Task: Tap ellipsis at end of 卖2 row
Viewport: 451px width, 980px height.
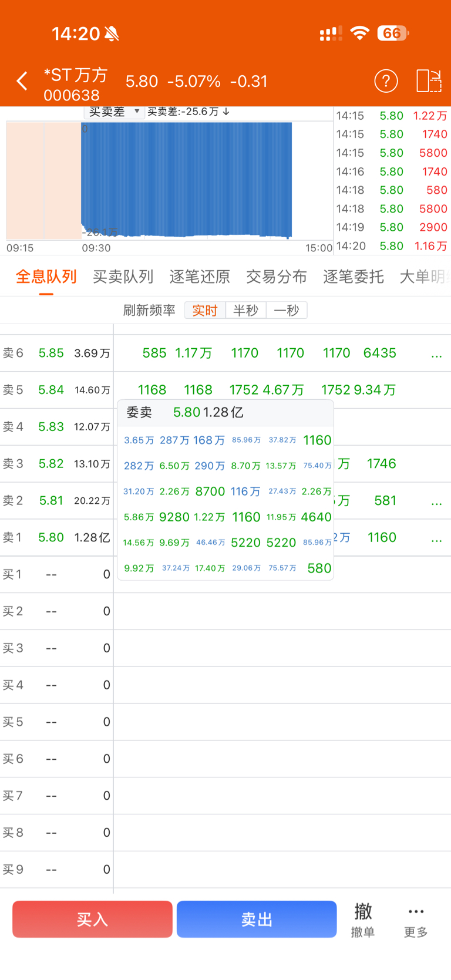Action: 436,501
